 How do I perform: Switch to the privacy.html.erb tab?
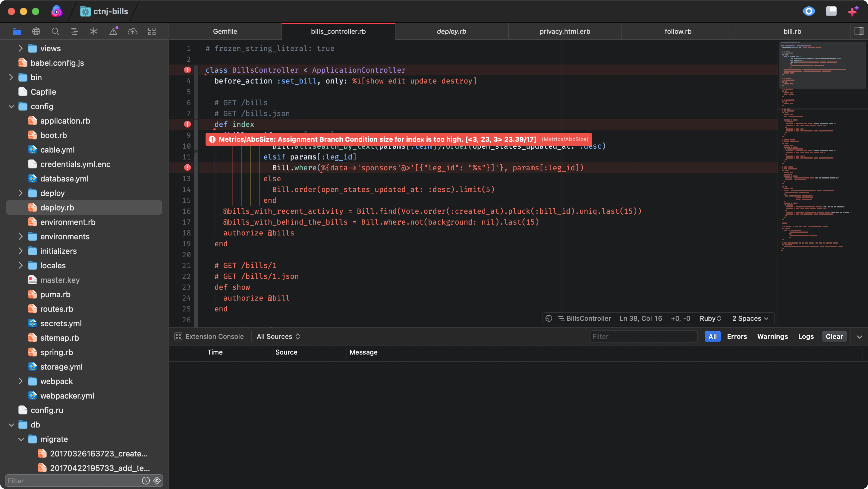coord(565,31)
